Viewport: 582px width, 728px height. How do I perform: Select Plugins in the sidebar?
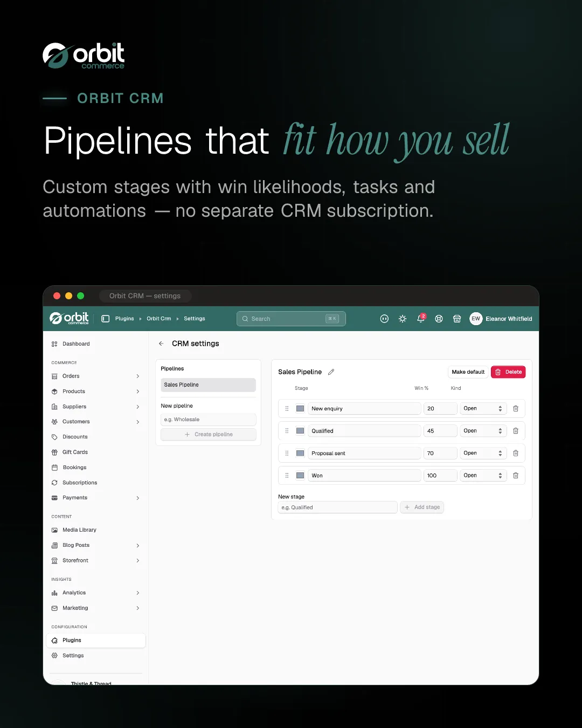tap(96, 641)
